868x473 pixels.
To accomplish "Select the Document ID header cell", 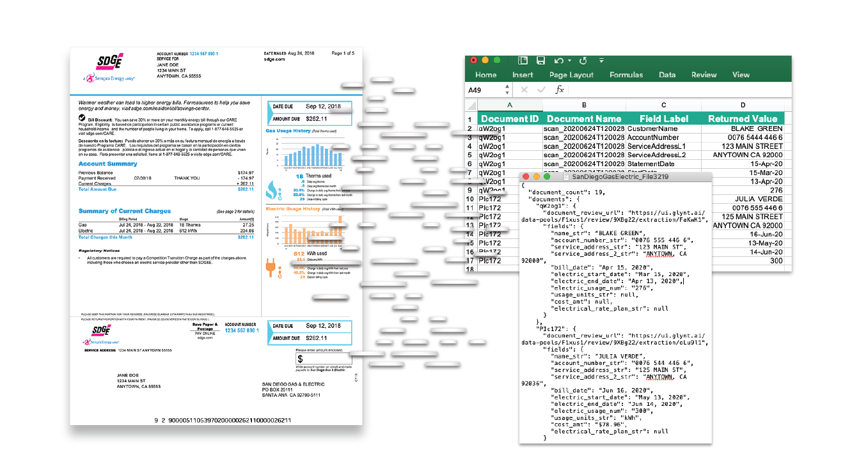I will [x=509, y=118].
